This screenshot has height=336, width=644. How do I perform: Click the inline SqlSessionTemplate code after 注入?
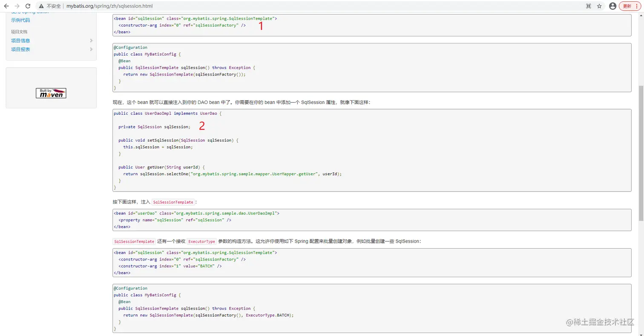pos(173,202)
